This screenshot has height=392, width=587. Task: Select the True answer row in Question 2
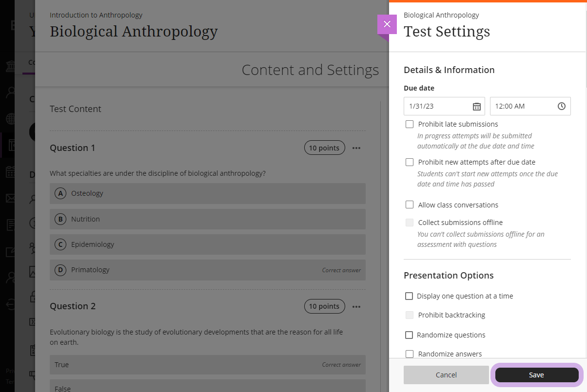[x=208, y=365]
